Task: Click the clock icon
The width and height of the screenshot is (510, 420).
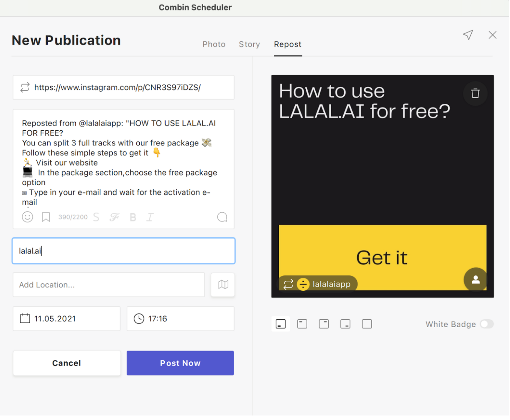Action: pos(139,319)
